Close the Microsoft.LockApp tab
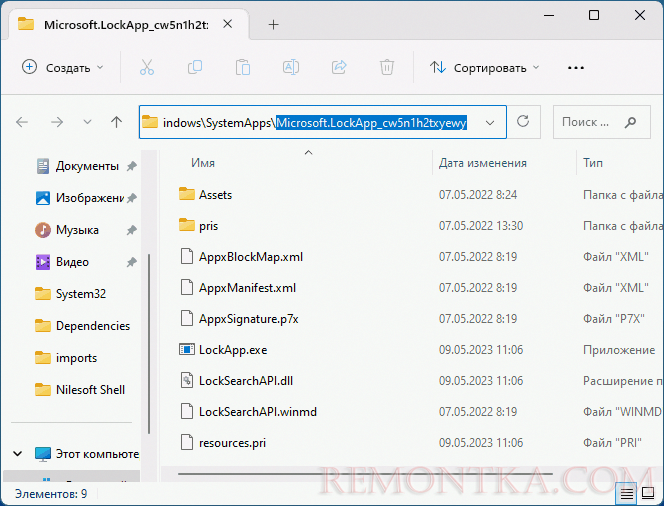The image size is (664, 506). click(227, 24)
